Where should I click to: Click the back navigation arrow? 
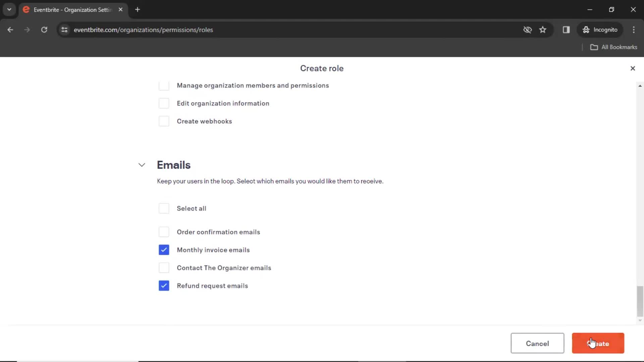(11, 29)
